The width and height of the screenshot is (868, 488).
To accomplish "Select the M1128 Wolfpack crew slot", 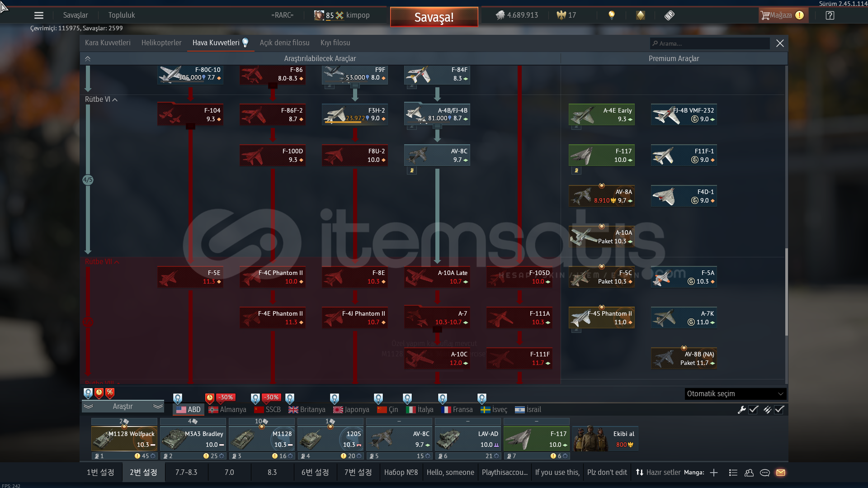I will pos(124,439).
